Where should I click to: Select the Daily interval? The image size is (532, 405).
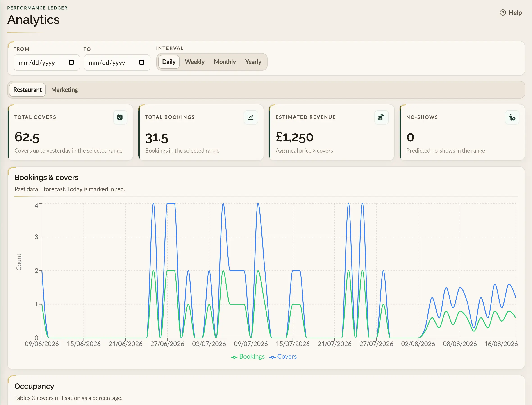pyautogui.click(x=169, y=62)
